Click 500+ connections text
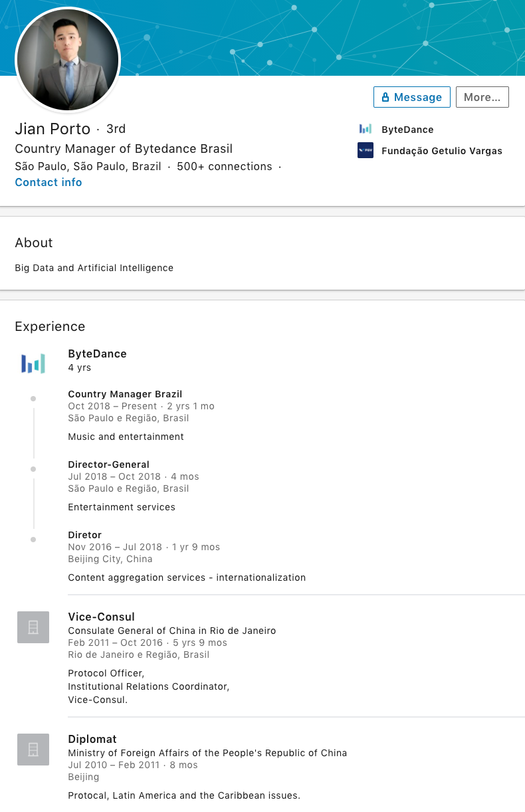The width and height of the screenshot is (525, 812). (225, 166)
